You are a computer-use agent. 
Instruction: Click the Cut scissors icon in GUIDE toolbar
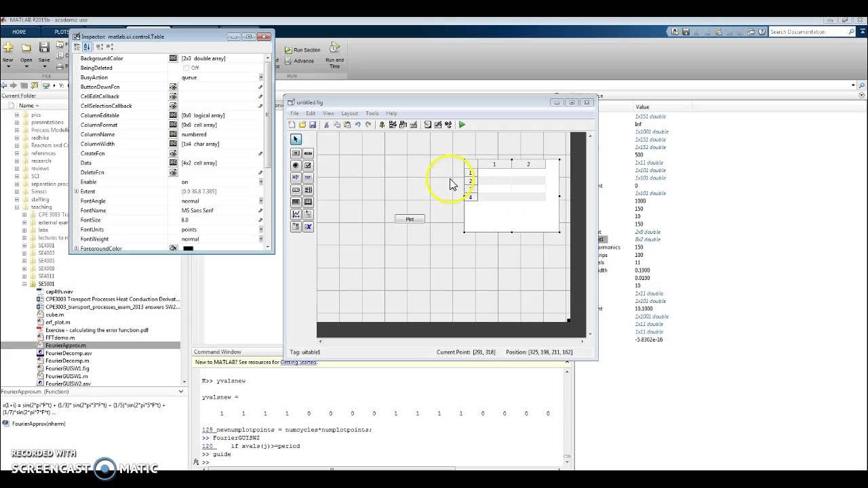tap(326, 125)
